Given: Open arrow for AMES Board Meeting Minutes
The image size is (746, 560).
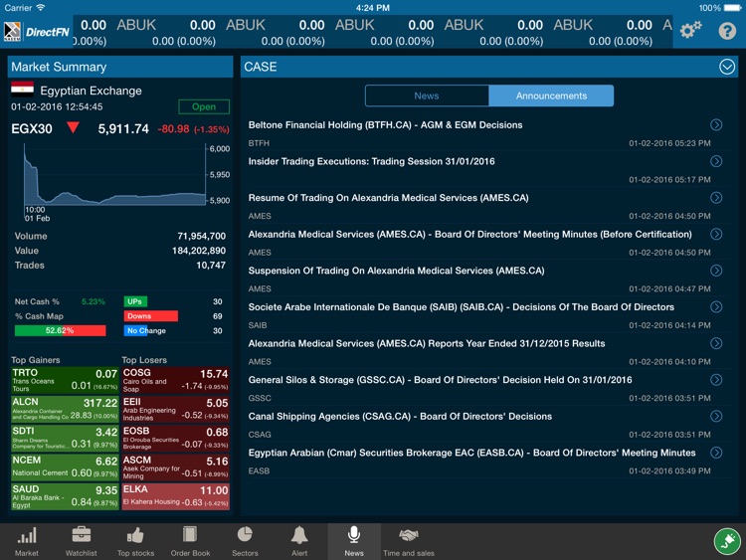Looking at the screenshot, I should 716,234.
